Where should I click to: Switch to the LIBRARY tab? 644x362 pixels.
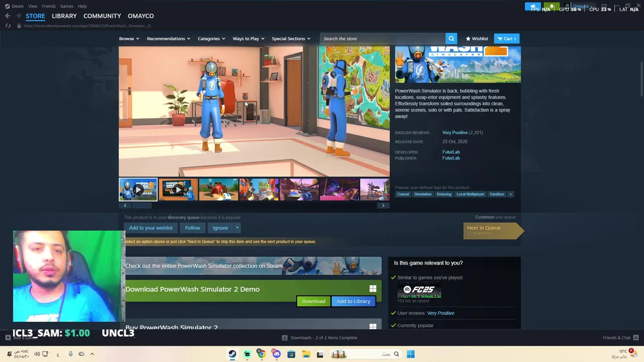[64, 16]
